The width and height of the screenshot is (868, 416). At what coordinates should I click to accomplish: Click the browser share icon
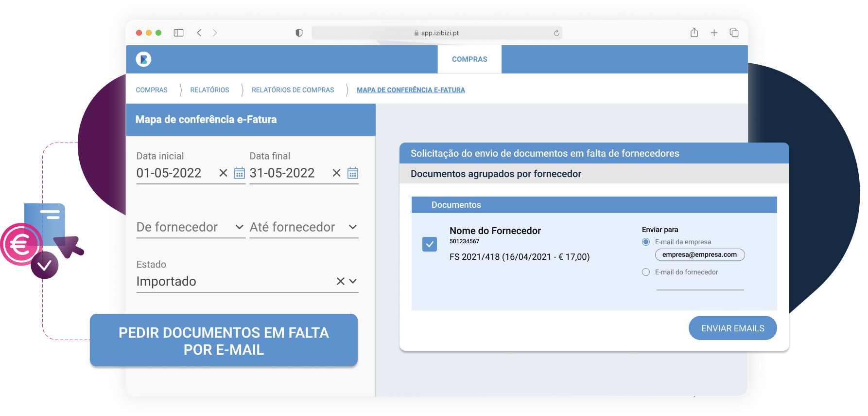pos(694,33)
